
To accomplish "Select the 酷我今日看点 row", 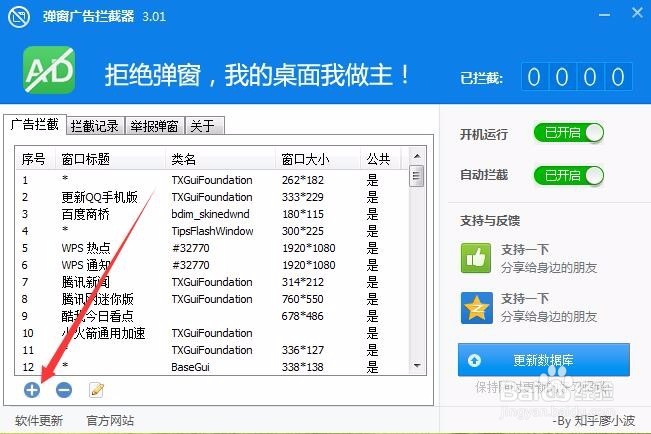I will point(212,316).
